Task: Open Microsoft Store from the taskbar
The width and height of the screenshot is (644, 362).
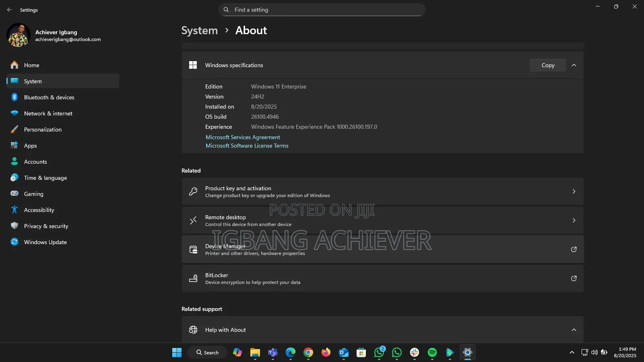Action: pos(361,353)
